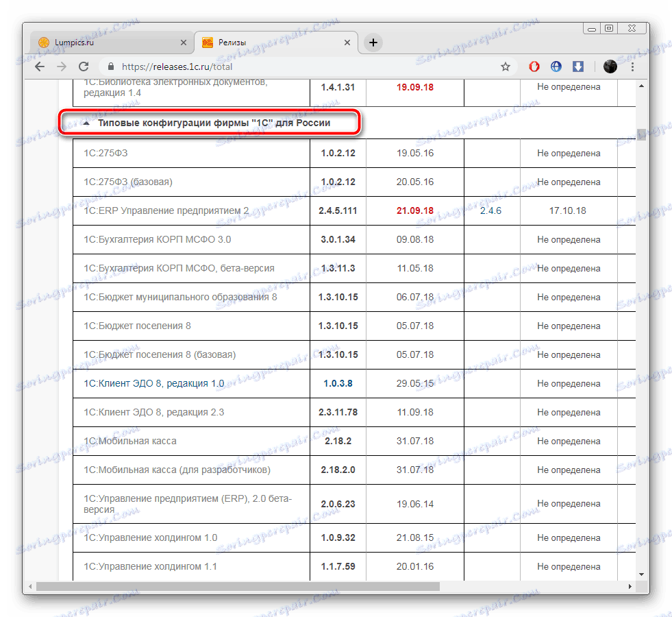Click the scroll right arrow
This screenshot has height=617, width=672.
(x=630, y=586)
